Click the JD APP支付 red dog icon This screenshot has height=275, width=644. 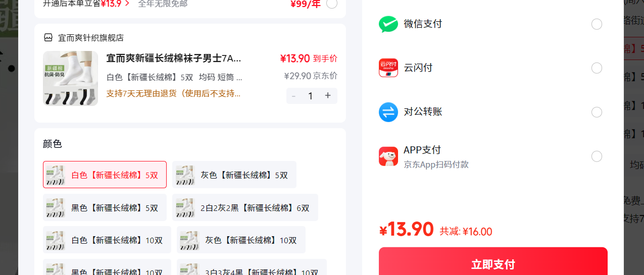click(388, 156)
